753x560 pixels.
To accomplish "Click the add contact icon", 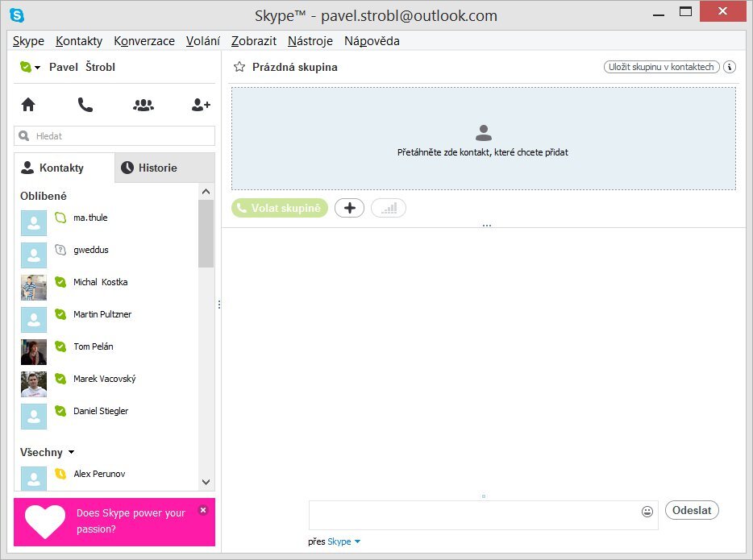I will (x=199, y=104).
